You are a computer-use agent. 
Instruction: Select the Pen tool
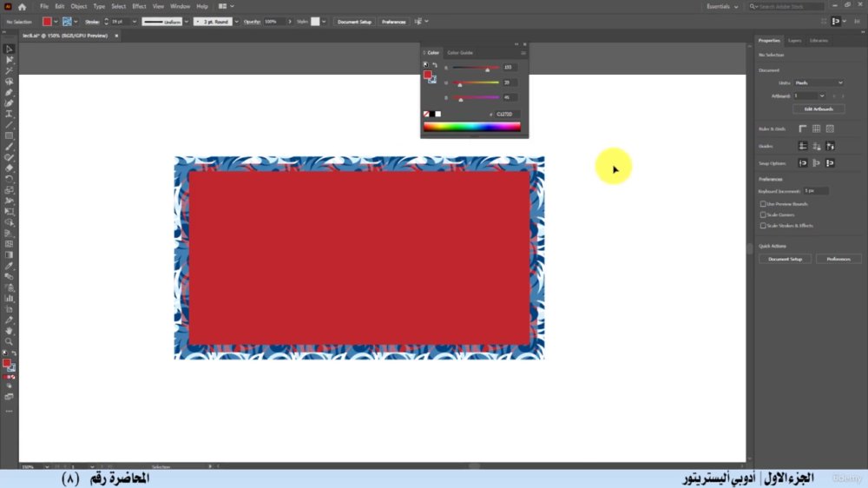(9, 93)
